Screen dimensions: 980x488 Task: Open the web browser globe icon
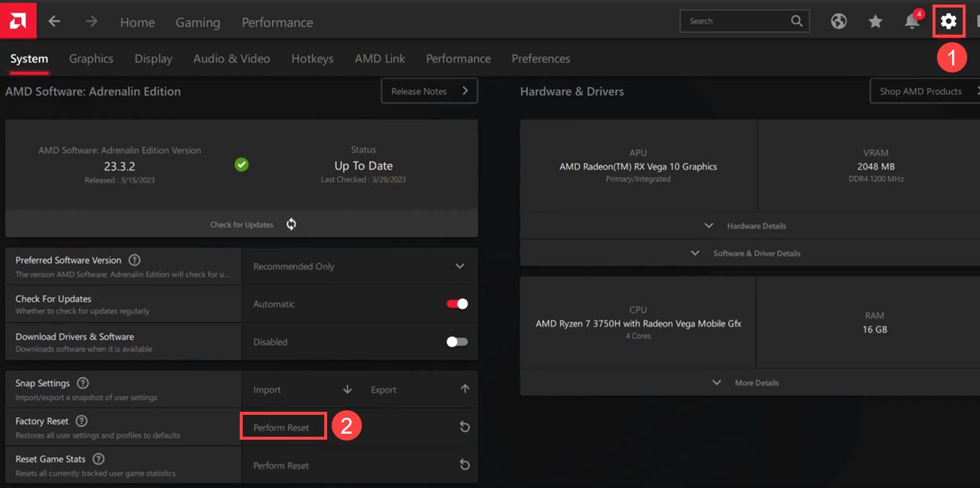click(838, 21)
